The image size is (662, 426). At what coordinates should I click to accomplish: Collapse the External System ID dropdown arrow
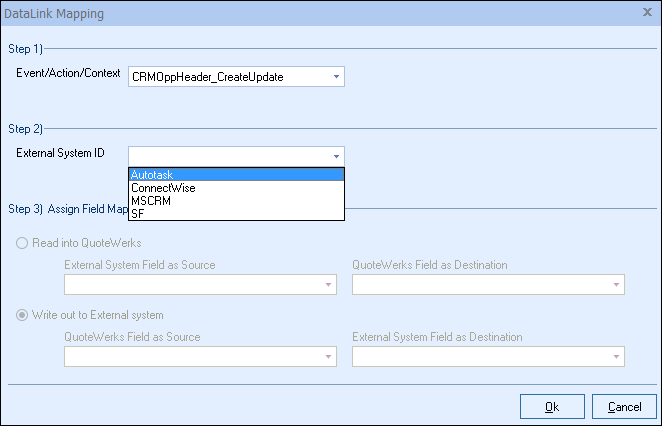(x=336, y=156)
